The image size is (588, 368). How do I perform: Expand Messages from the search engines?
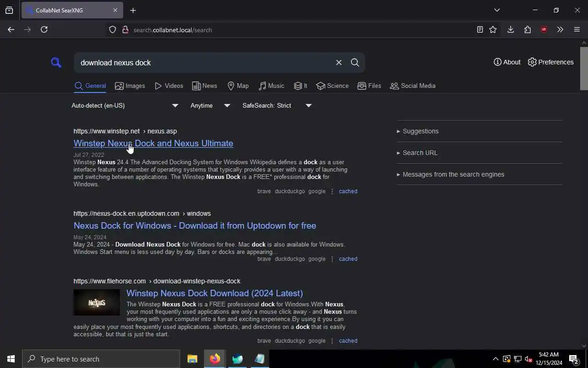(x=479, y=174)
